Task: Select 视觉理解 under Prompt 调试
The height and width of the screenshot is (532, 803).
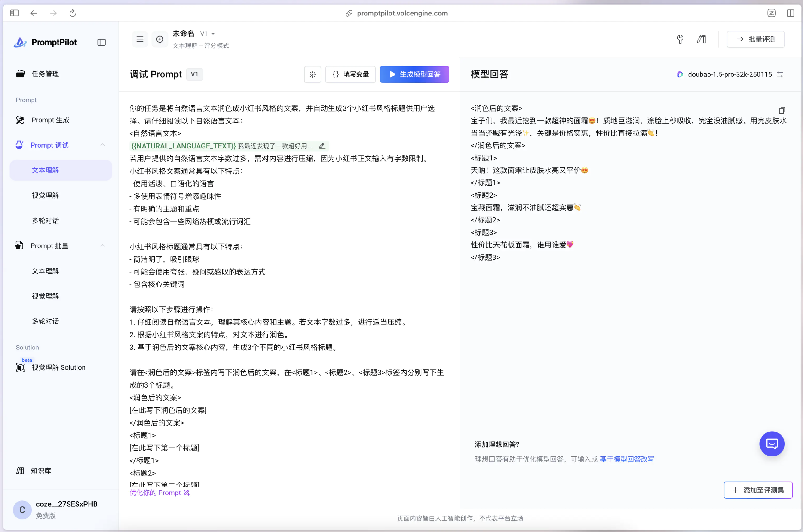Action: tap(45, 196)
